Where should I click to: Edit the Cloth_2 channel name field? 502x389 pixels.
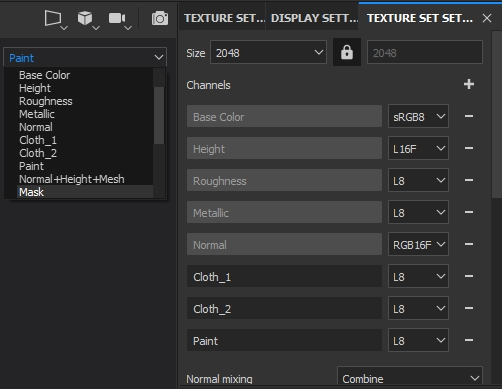[284, 308]
